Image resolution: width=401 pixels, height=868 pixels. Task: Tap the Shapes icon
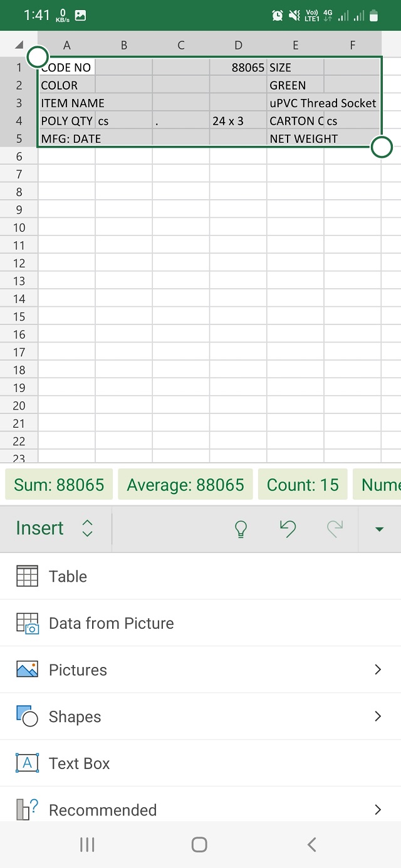27,716
